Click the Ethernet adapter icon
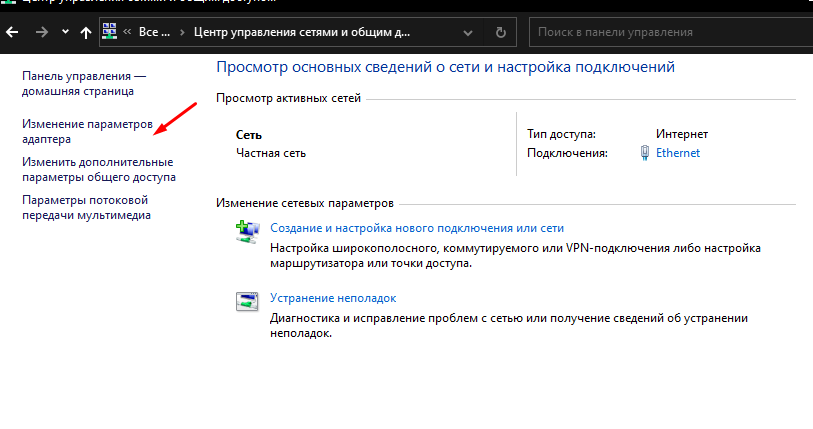 coord(646,153)
